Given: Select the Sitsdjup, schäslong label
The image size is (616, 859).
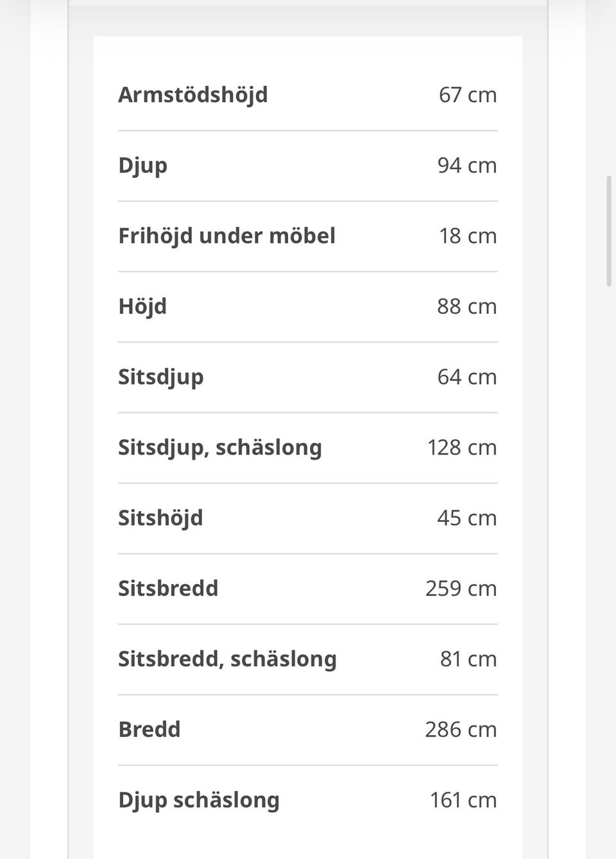Looking at the screenshot, I should (x=219, y=448).
